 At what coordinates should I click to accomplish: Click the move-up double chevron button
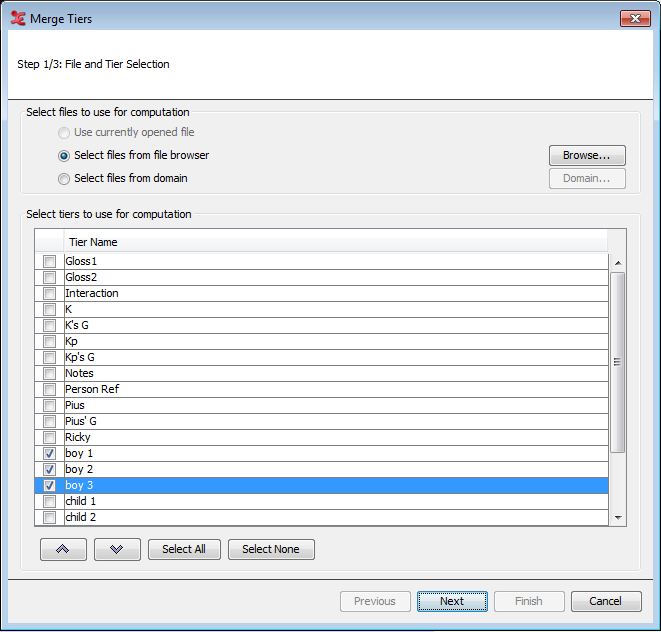click(x=63, y=549)
